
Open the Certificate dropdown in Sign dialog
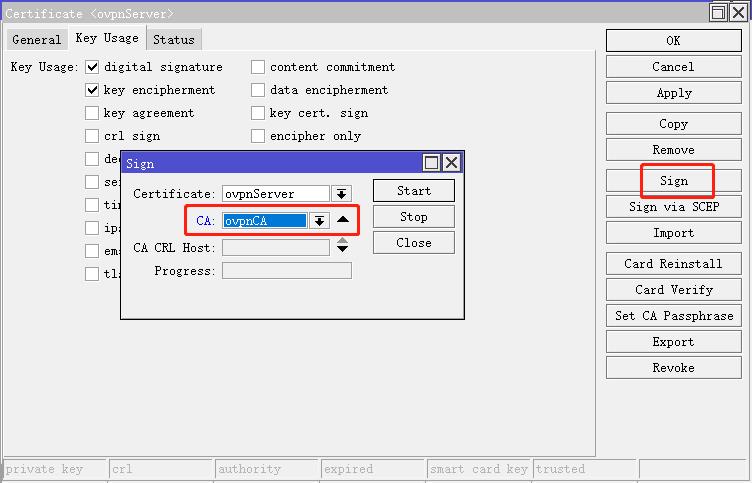(x=342, y=194)
